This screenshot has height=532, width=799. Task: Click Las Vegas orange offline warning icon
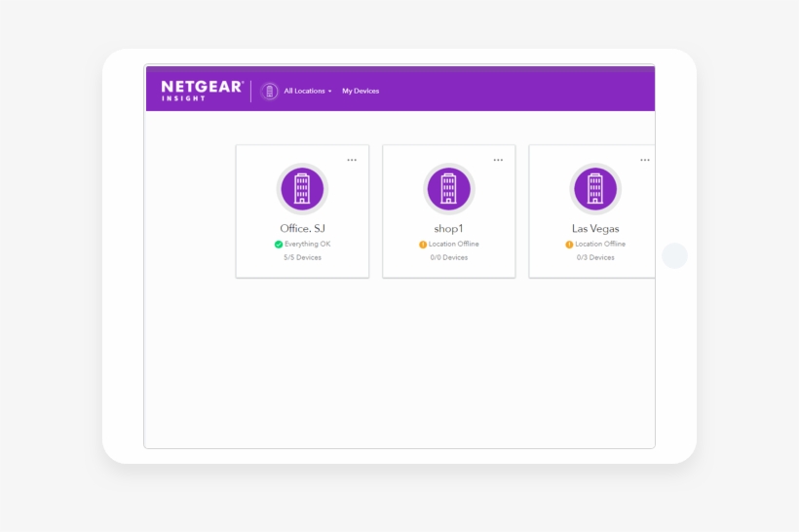click(x=569, y=245)
